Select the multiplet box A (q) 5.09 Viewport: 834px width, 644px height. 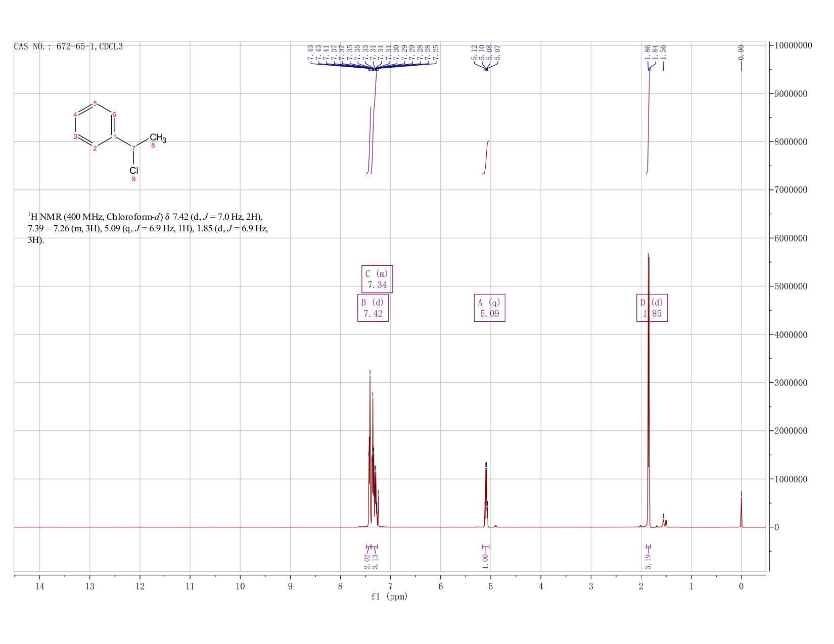click(x=490, y=308)
